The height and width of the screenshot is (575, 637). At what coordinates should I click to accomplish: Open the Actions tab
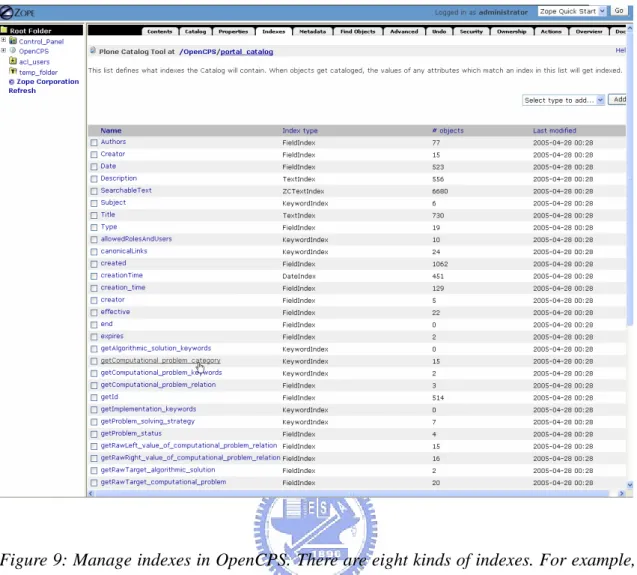551,31
